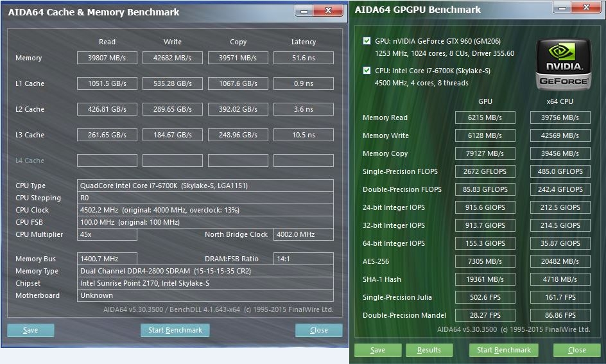
Task: Click L2 Cache write value 289.65 GB/s
Action: (x=173, y=109)
